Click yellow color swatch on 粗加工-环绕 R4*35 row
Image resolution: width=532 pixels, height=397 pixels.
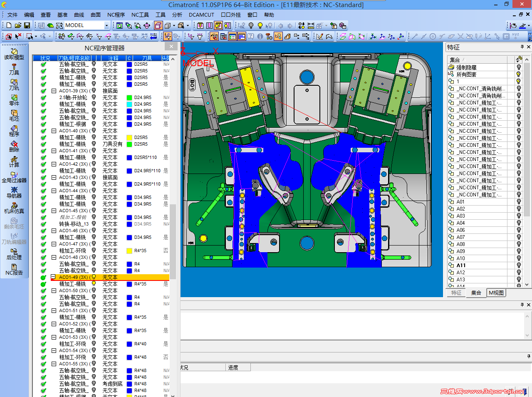tap(129, 251)
